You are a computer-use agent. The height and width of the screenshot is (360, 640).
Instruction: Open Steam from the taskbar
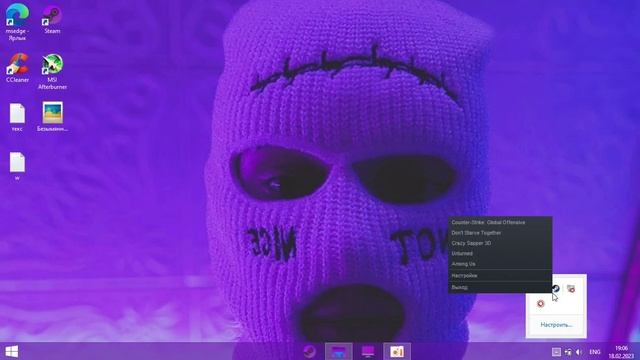pos(309,351)
